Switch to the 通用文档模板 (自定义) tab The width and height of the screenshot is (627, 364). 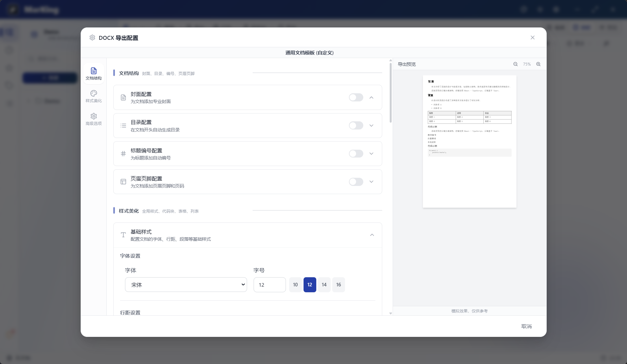[309, 53]
